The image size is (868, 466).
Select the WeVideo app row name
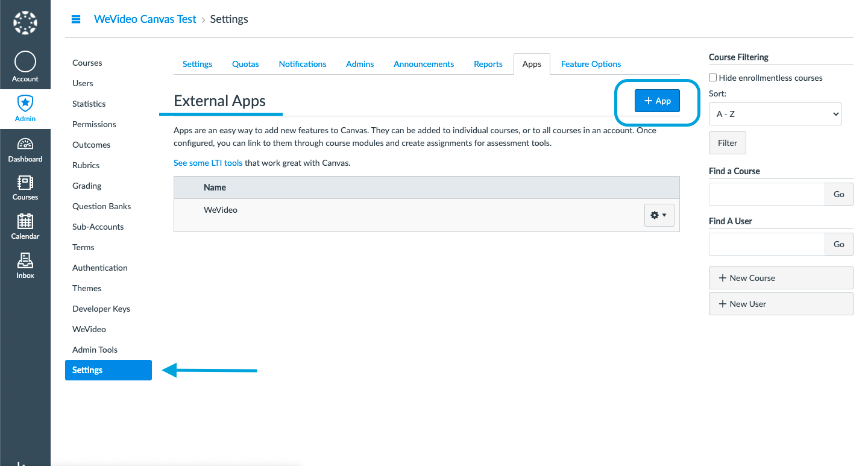[221, 210]
